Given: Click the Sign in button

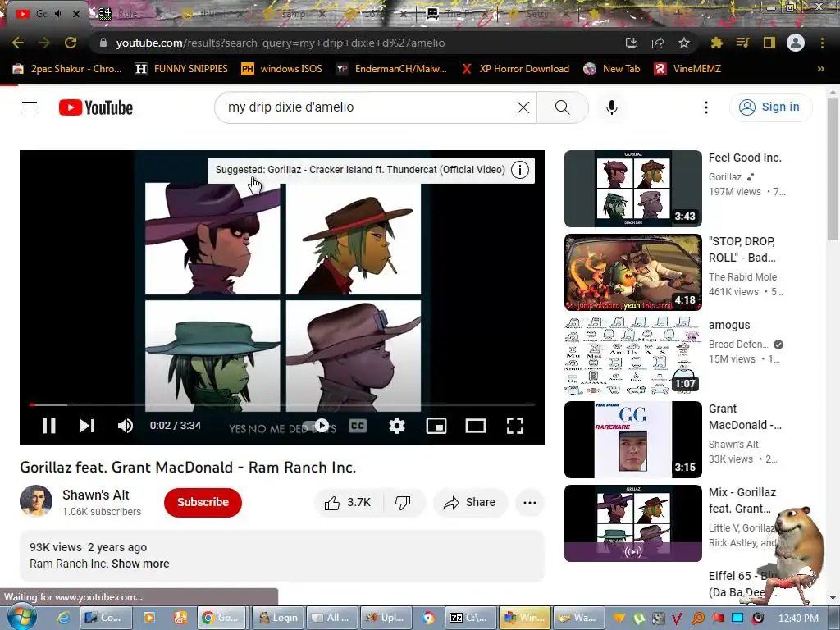Looking at the screenshot, I should (770, 107).
